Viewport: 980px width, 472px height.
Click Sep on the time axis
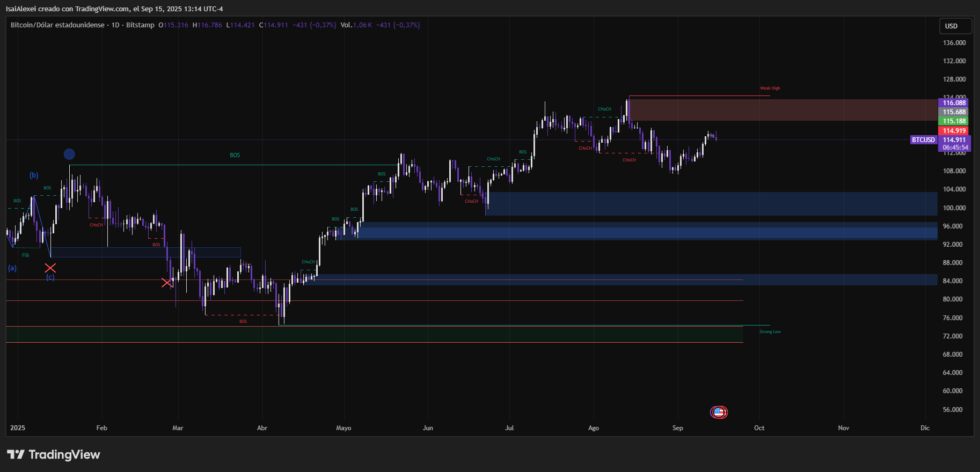pyautogui.click(x=677, y=428)
